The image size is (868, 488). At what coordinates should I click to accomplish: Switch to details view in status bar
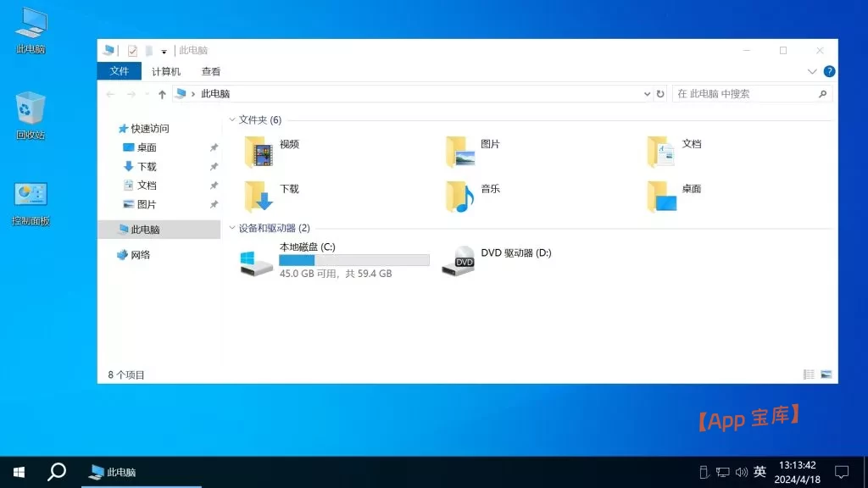808,374
